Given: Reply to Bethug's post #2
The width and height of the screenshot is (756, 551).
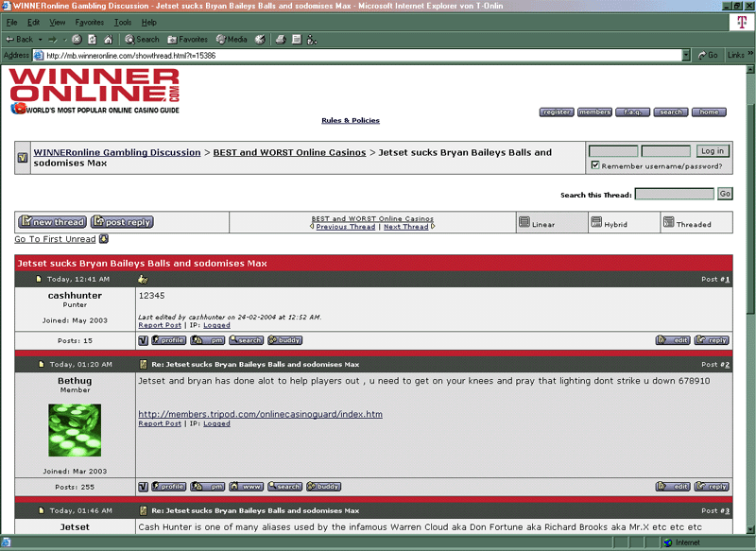Looking at the screenshot, I should click(x=712, y=487).
